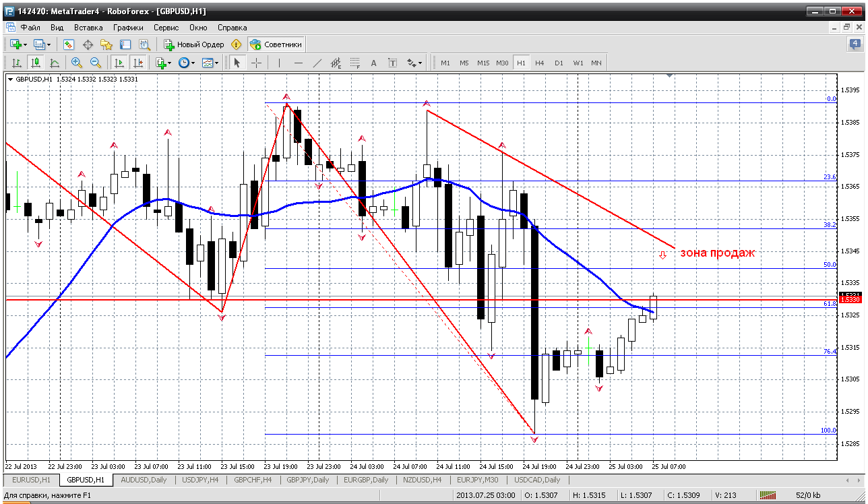Switch to the EURUSD,H1 chart tab
This screenshot has height=504, width=868.
tap(32, 480)
